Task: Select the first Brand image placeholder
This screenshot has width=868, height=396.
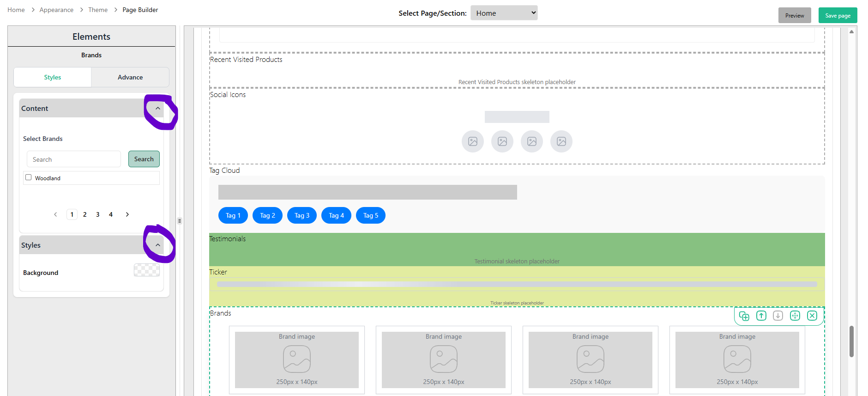Action: tap(297, 360)
